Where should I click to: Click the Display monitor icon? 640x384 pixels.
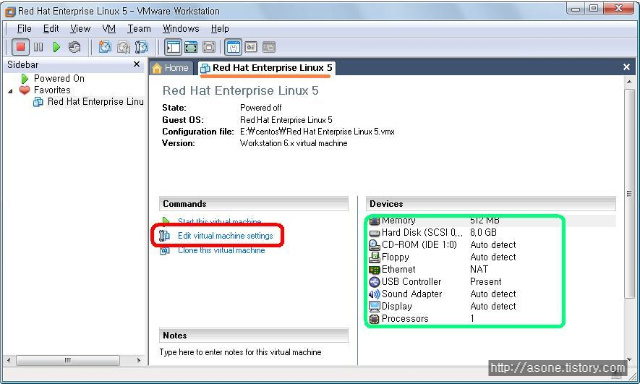pyautogui.click(x=374, y=306)
